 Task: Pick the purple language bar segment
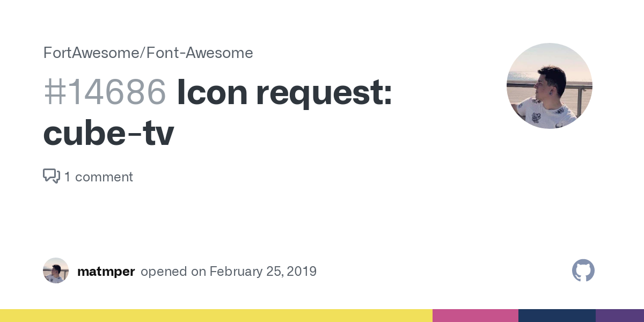tap(620, 316)
